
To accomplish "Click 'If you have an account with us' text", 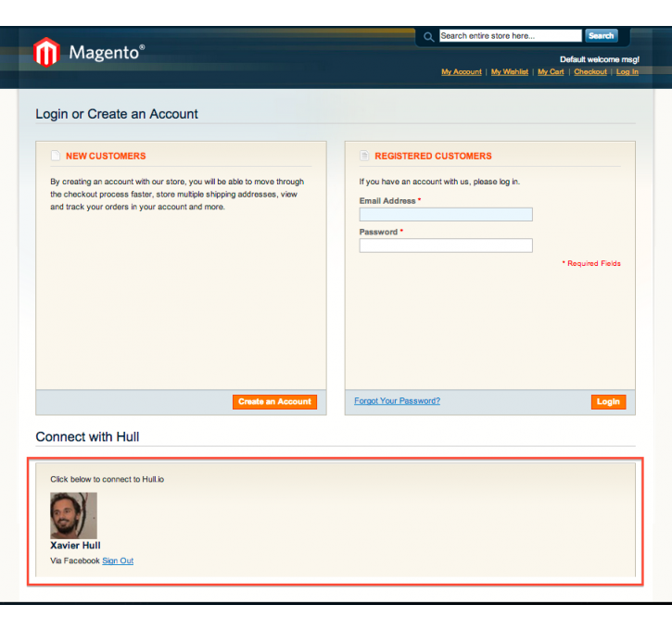I will [x=439, y=182].
